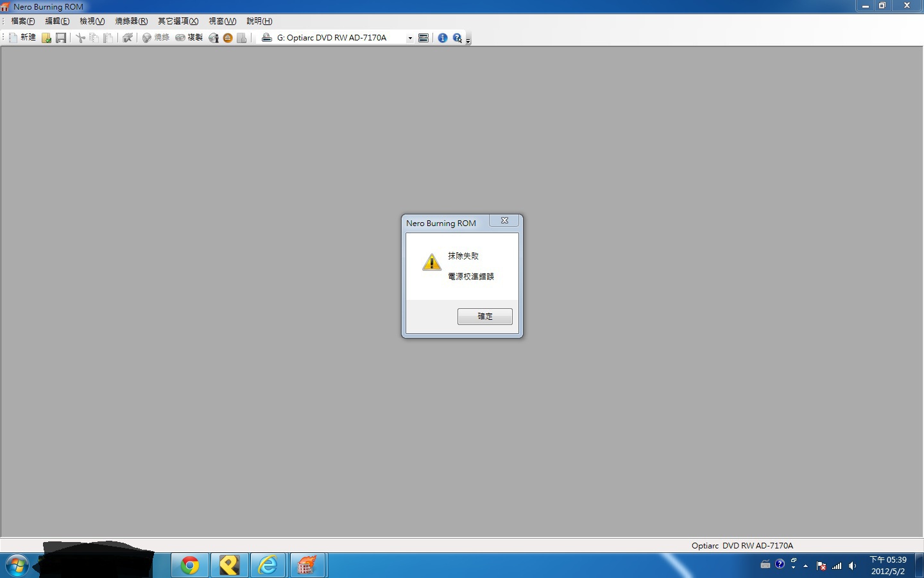This screenshot has width=924, height=578.
Task: Open the 檔案(F) menu
Action: point(23,21)
